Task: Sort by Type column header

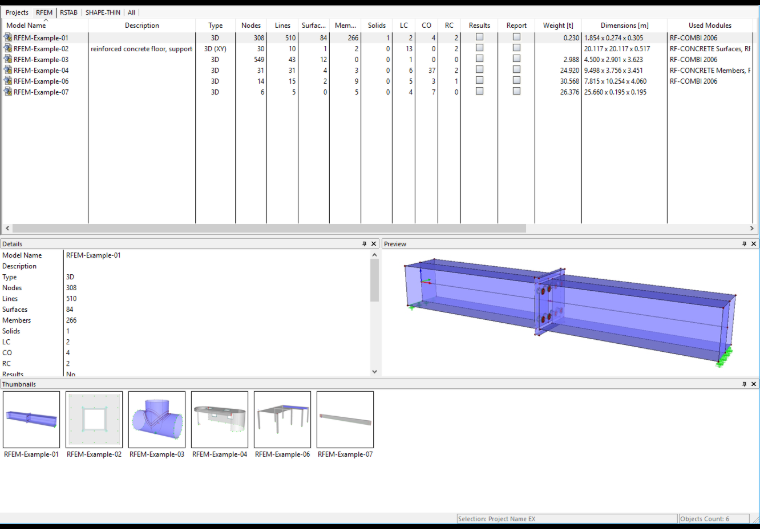Action: point(216,25)
